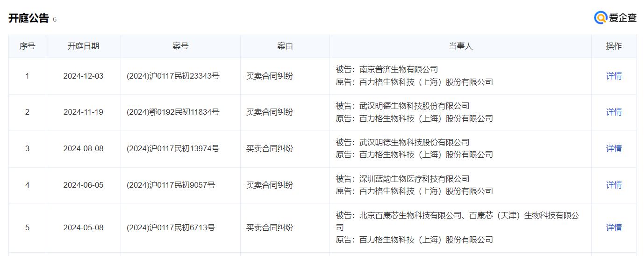Click the 案号 column header
The width and height of the screenshot is (644, 256).
pyautogui.click(x=180, y=46)
